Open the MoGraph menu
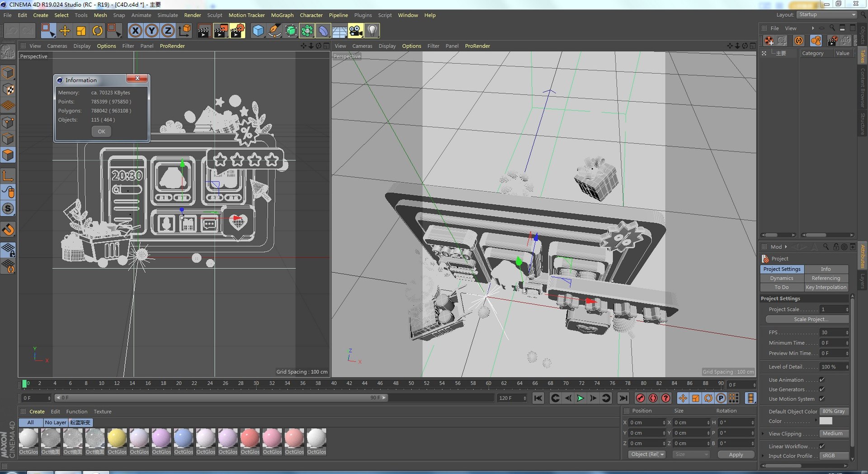This screenshot has width=868, height=474. point(282,15)
